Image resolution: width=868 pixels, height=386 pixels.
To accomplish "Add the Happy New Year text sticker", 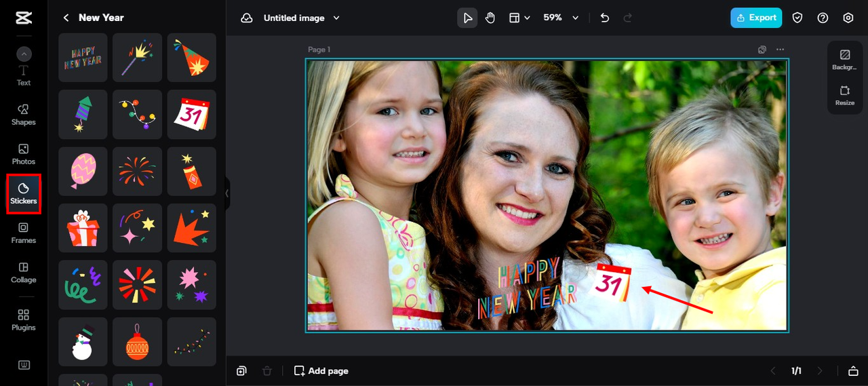I will (x=83, y=58).
